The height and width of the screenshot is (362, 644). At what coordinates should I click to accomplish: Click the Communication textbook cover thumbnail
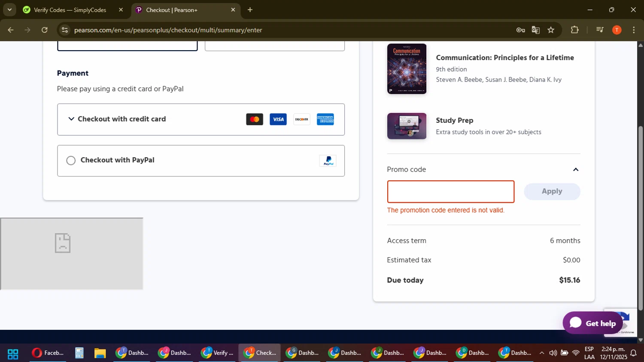pos(407,69)
